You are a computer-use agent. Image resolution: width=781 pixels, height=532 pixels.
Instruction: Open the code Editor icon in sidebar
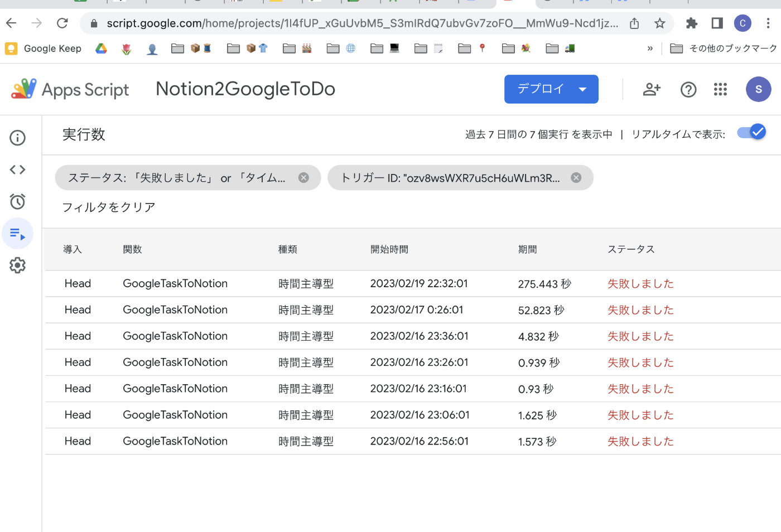pos(18,170)
